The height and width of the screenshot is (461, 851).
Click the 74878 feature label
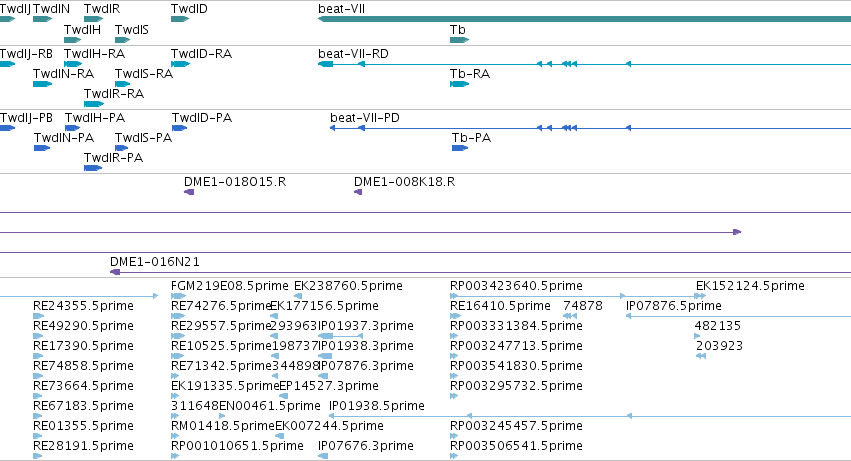click(583, 306)
